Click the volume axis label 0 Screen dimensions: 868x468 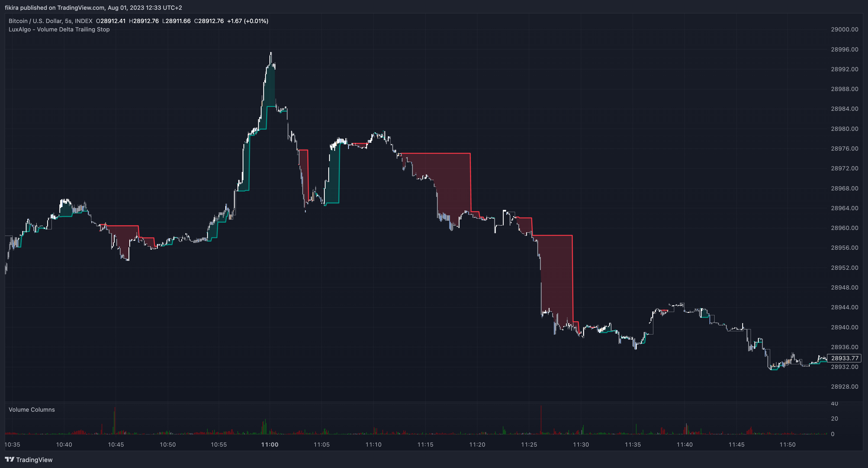832,434
